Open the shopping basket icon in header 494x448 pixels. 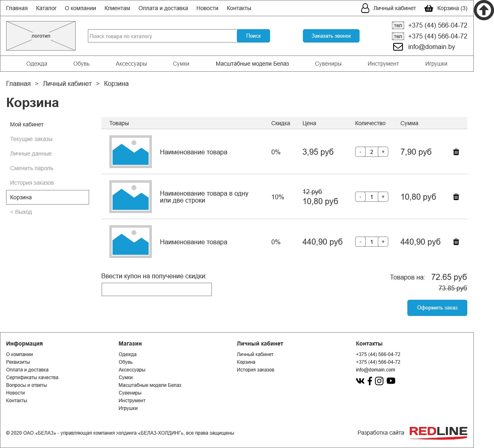(x=429, y=8)
